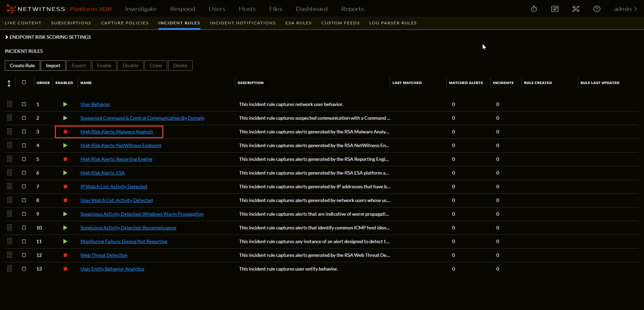Click the drag handle next to Web Threat Detection
The height and width of the screenshot is (310, 644).
[x=9, y=255]
